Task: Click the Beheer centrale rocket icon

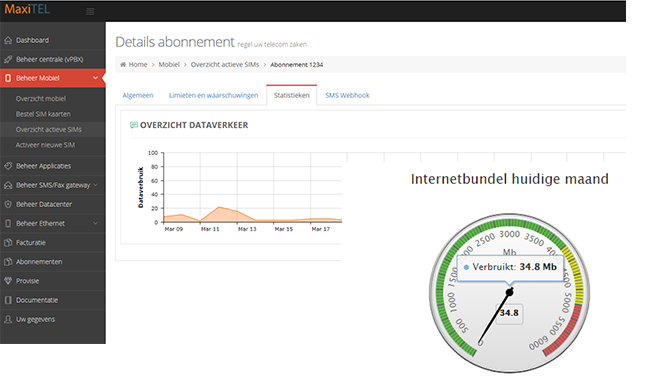Action: pos(8,60)
